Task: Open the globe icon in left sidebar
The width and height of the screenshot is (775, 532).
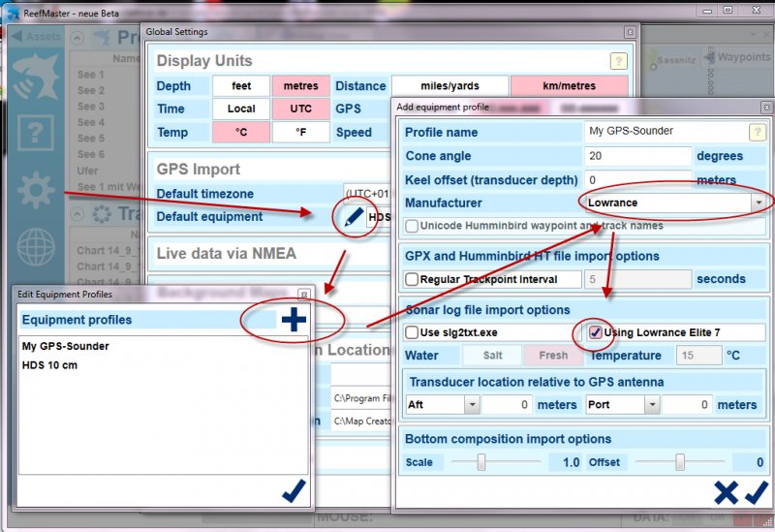Action: point(35,247)
